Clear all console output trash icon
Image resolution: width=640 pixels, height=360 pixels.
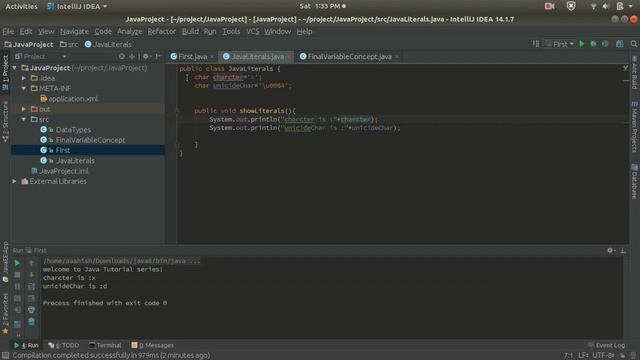point(31,322)
